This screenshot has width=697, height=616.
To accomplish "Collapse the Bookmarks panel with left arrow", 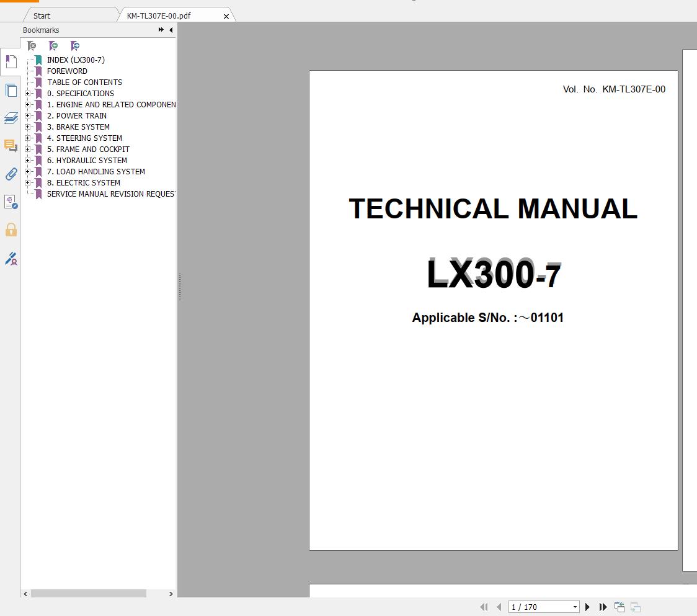I will [171, 30].
